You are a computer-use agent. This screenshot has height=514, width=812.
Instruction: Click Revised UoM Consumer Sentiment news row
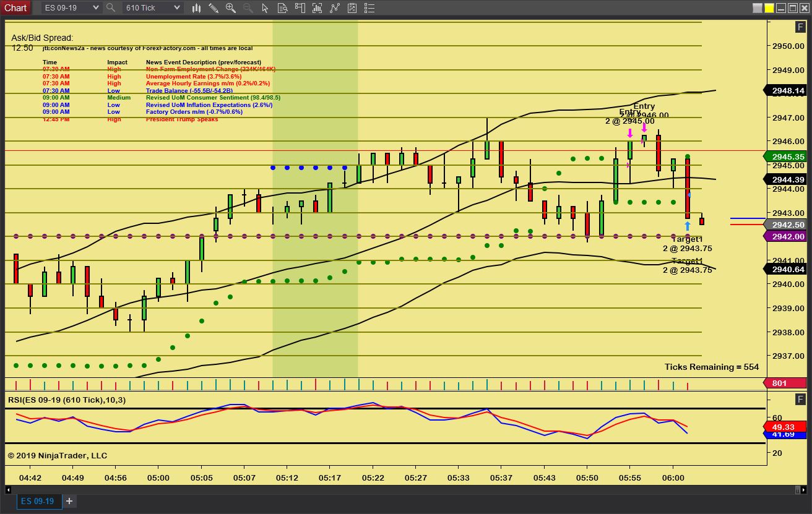(x=162, y=98)
